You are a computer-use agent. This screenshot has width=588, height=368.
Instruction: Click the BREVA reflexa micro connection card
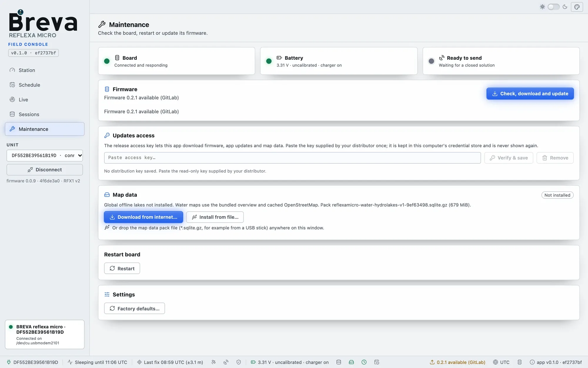(x=45, y=334)
